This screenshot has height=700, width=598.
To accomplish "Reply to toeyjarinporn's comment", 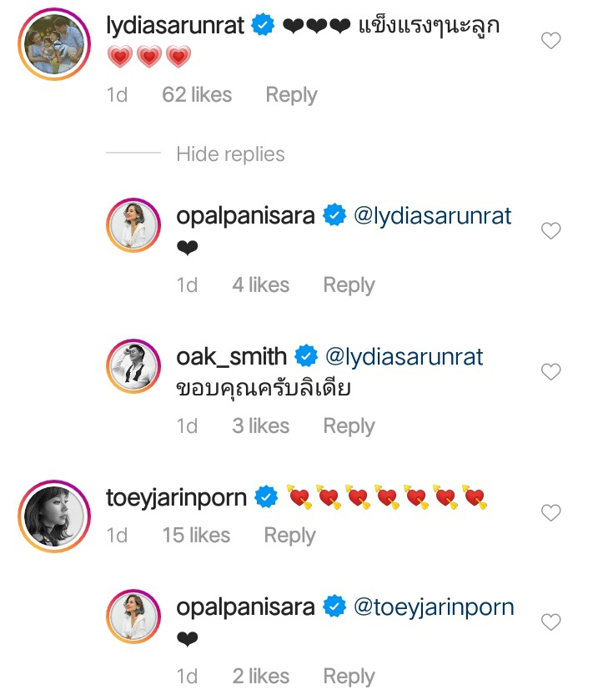I will click(289, 535).
